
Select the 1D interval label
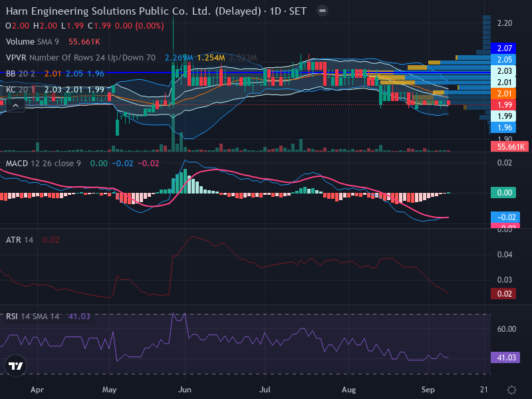pyautogui.click(x=275, y=11)
